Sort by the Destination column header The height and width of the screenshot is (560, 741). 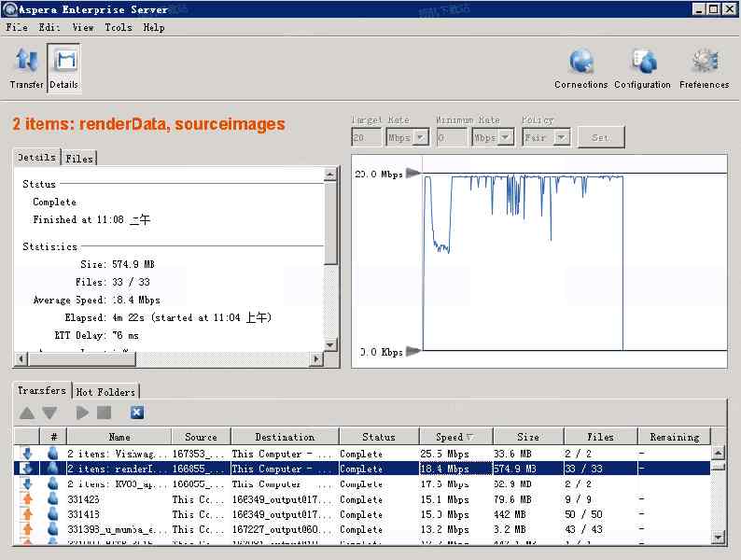click(x=285, y=437)
